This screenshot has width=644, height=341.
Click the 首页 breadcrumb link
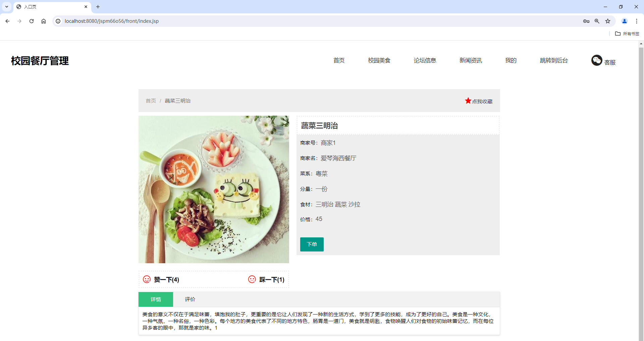click(x=151, y=100)
